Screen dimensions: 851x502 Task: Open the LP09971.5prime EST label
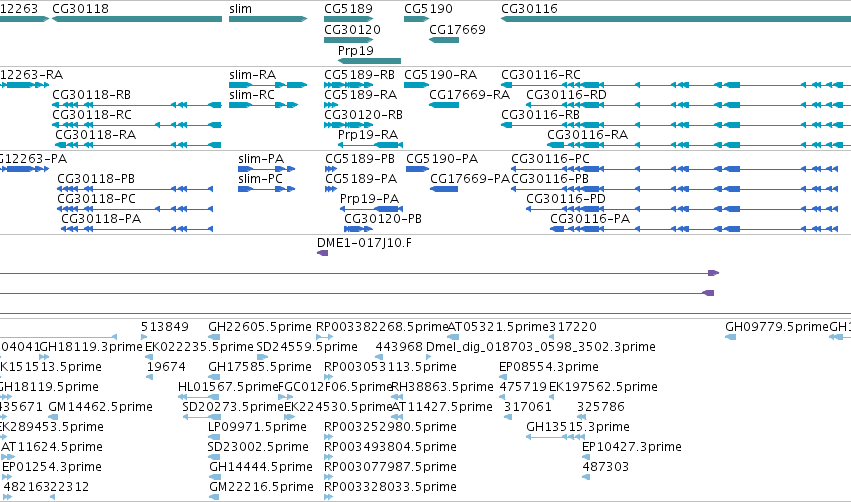tap(257, 427)
